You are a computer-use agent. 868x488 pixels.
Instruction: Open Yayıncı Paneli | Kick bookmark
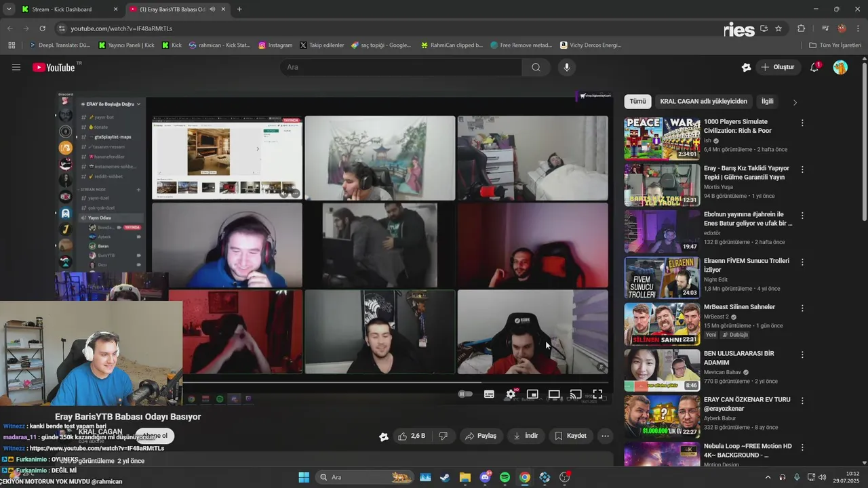tap(126, 45)
